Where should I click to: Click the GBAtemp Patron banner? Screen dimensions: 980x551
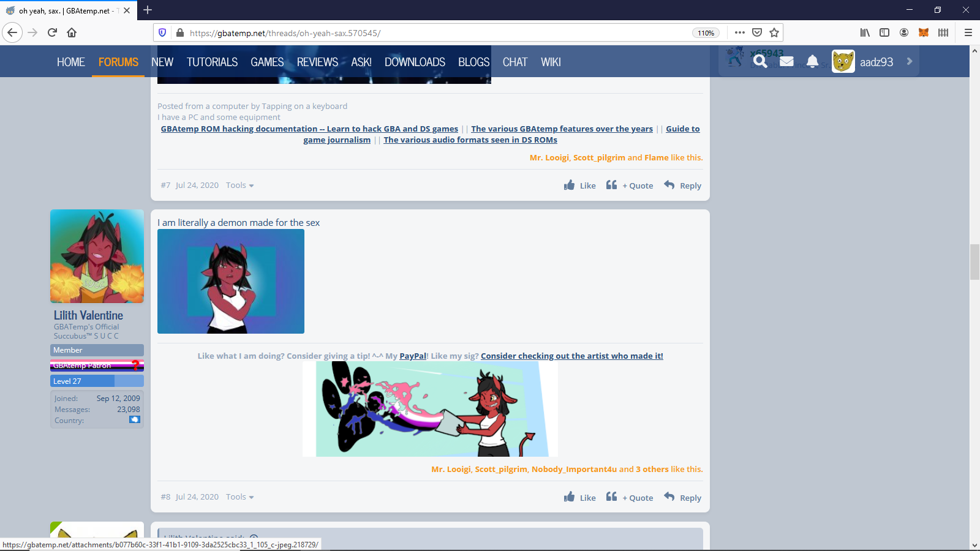(x=97, y=365)
